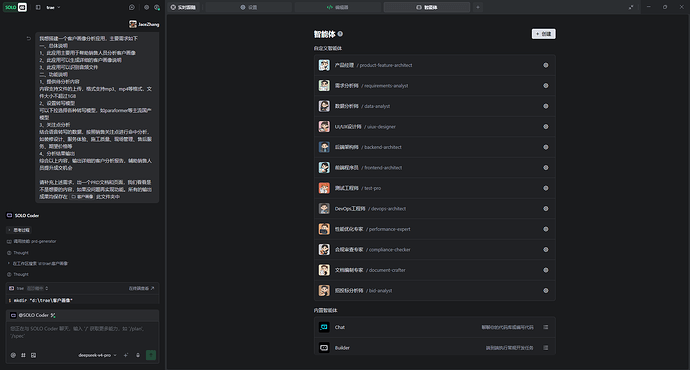This screenshot has height=370, width=690.
Task: Click the test-pro agent avatar
Action: pyautogui.click(x=324, y=188)
